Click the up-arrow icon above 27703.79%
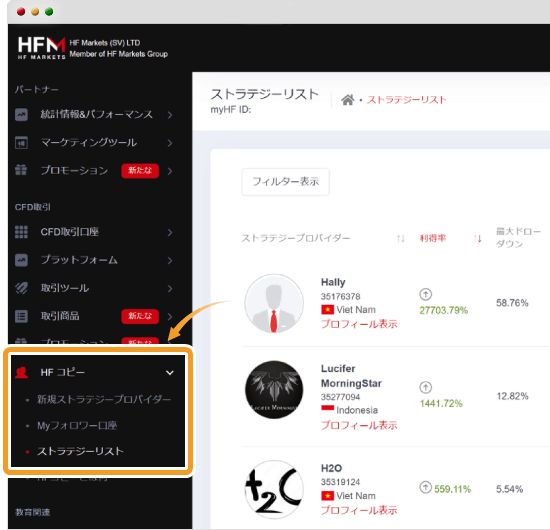Viewport: 550px width, 530px height. click(425, 294)
